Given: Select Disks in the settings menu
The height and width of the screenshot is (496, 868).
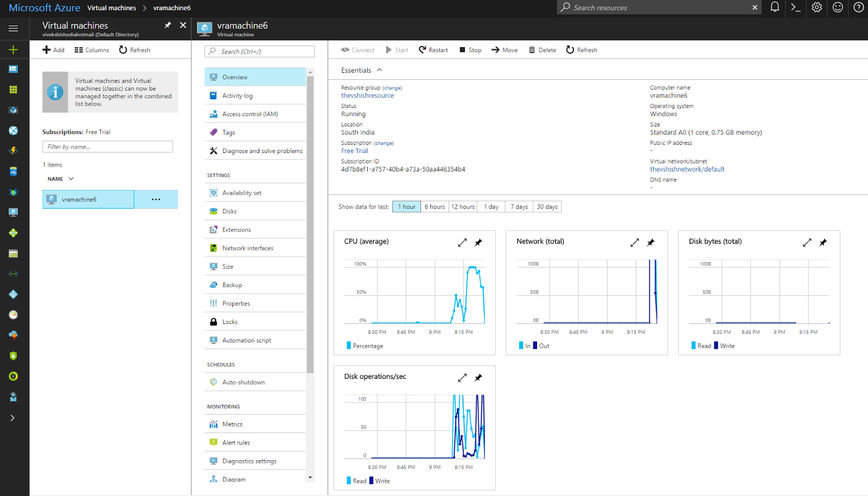Looking at the screenshot, I should coord(230,211).
